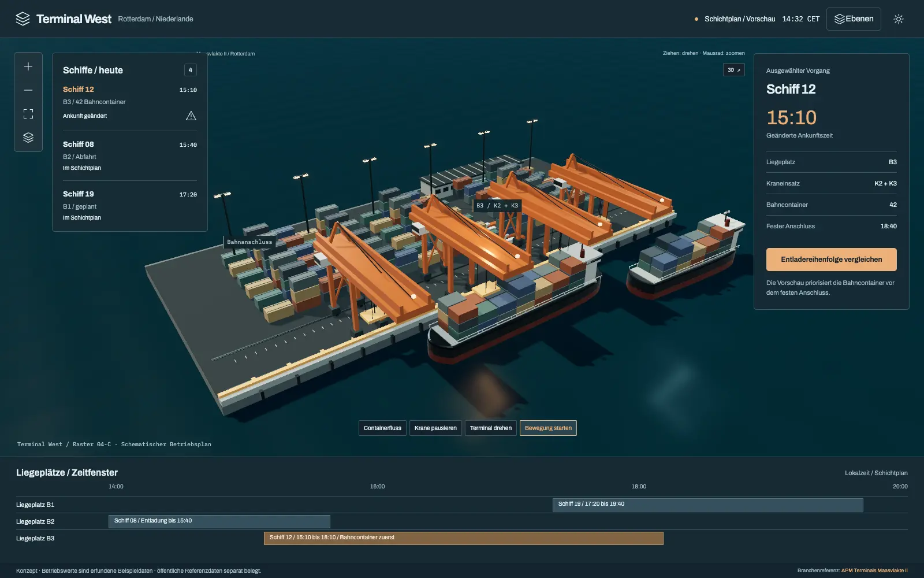Image resolution: width=924 pixels, height=578 pixels.
Task: Click the Bahncontainer 42 value
Action: coord(893,205)
